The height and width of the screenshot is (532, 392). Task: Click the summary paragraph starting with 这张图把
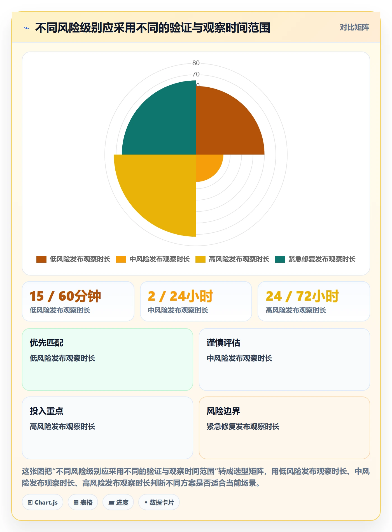point(196,477)
